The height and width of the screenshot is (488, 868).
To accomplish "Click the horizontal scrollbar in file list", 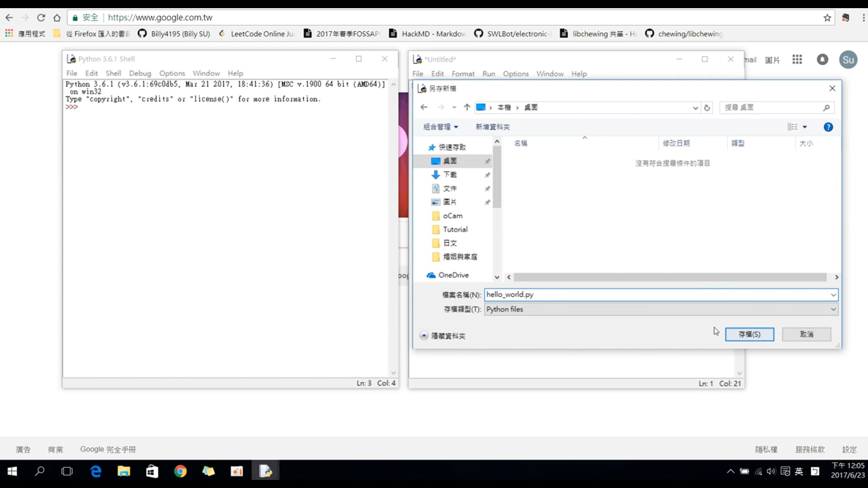I will pos(670,277).
